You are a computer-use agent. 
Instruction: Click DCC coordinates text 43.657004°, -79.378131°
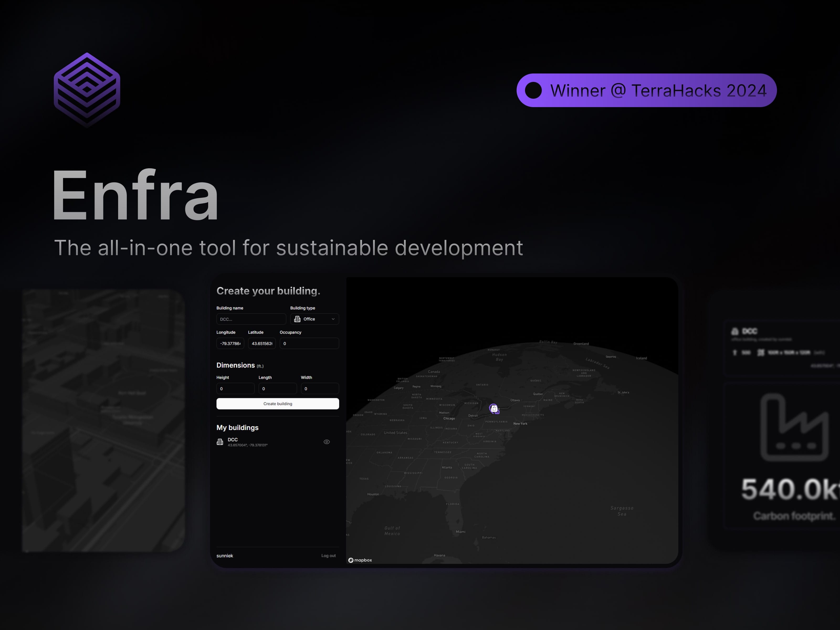pyautogui.click(x=248, y=445)
